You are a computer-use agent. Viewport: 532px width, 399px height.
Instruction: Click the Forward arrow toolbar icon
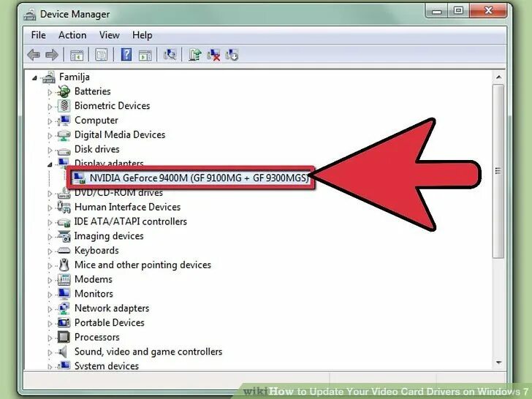pyautogui.click(x=52, y=55)
